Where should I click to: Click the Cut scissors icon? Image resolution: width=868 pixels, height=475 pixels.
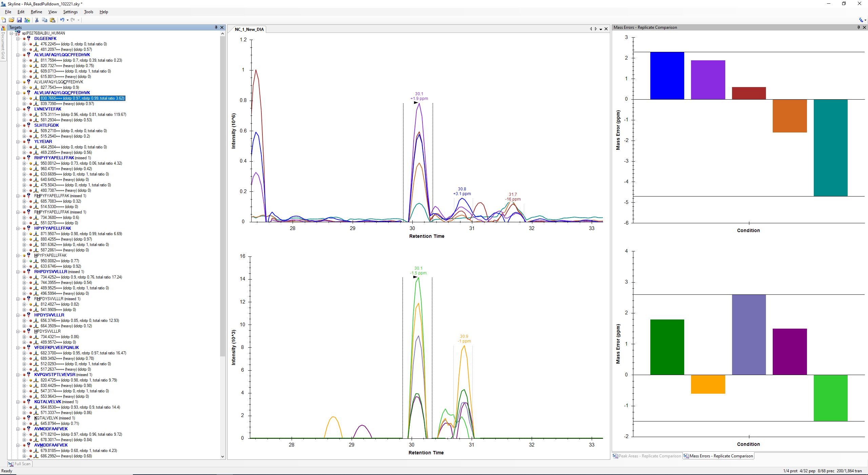coord(37,20)
